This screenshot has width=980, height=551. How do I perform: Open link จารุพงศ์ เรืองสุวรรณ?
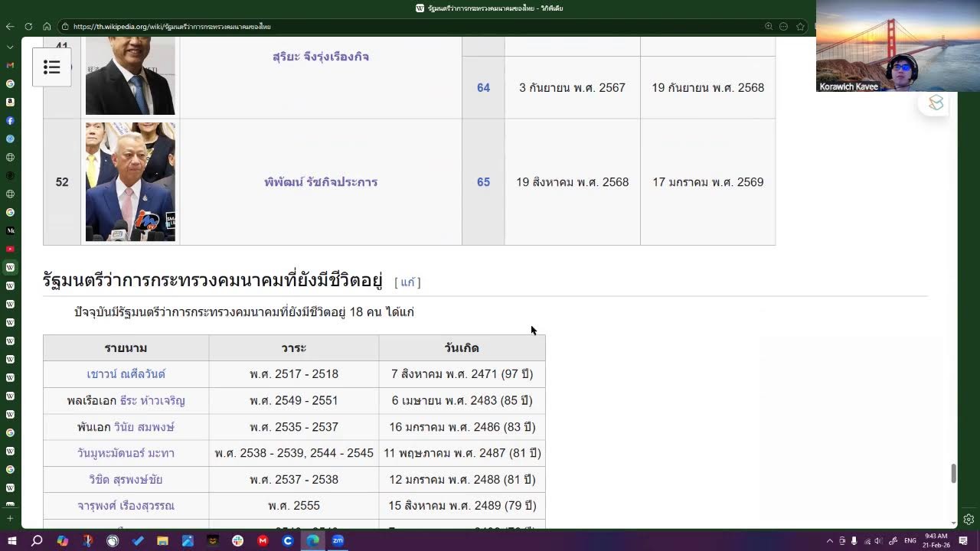coord(126,506)
